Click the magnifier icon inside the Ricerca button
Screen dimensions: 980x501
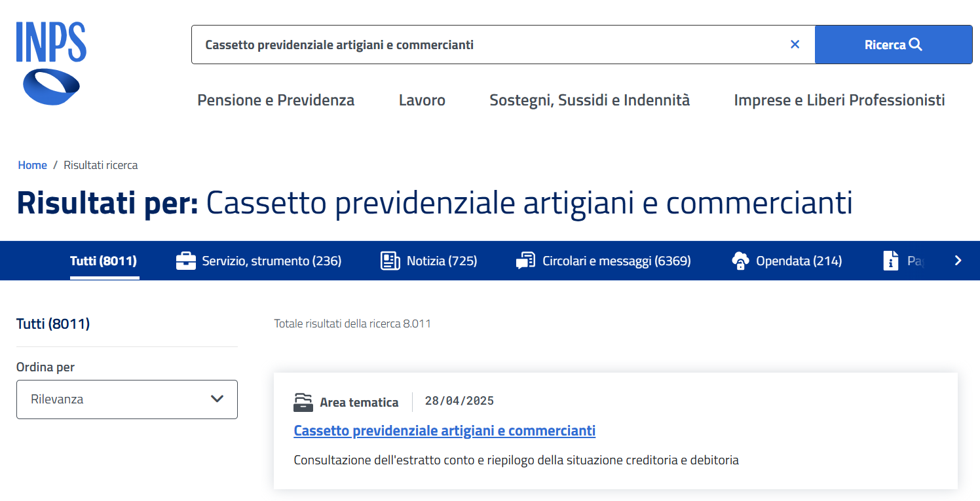click(916, 45)
